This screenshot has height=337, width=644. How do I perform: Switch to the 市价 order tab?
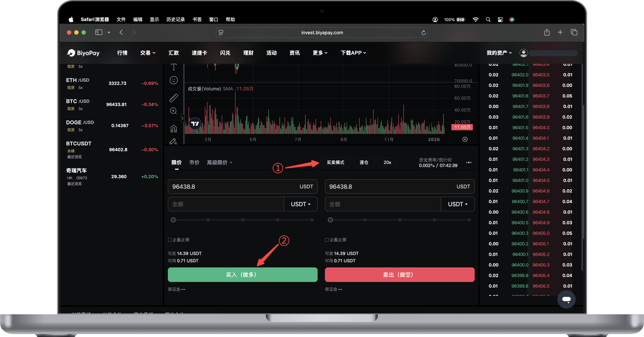[194, 162]
